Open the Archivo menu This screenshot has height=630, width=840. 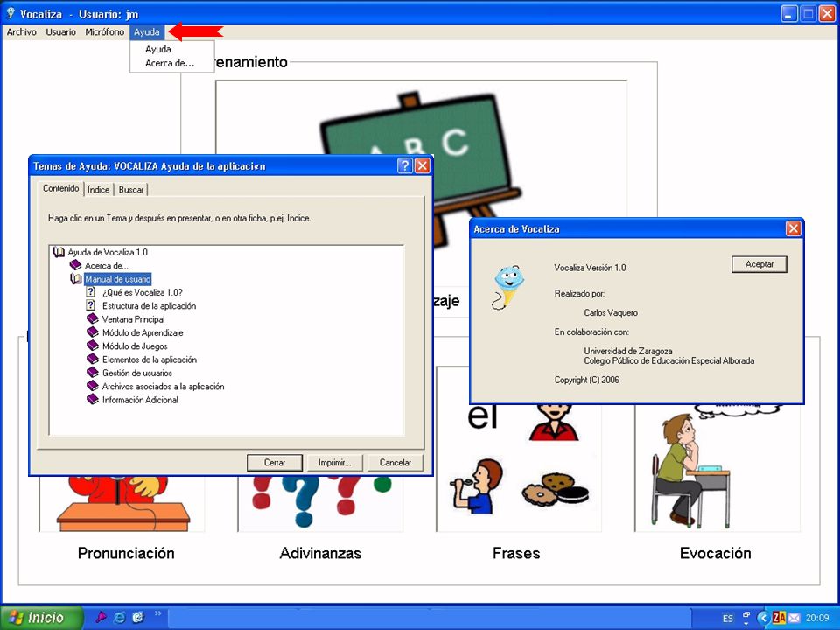coord(21,32)
